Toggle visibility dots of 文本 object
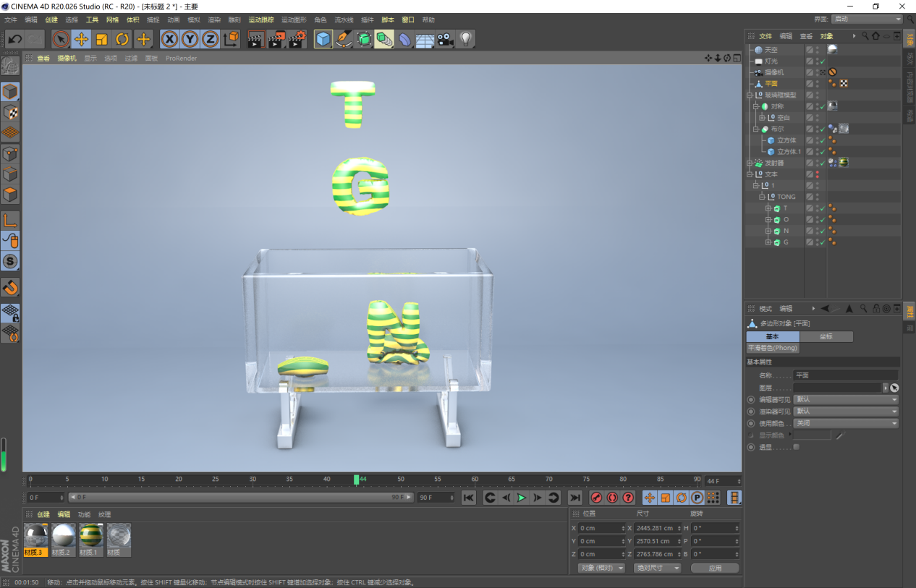 click(818, 174)
